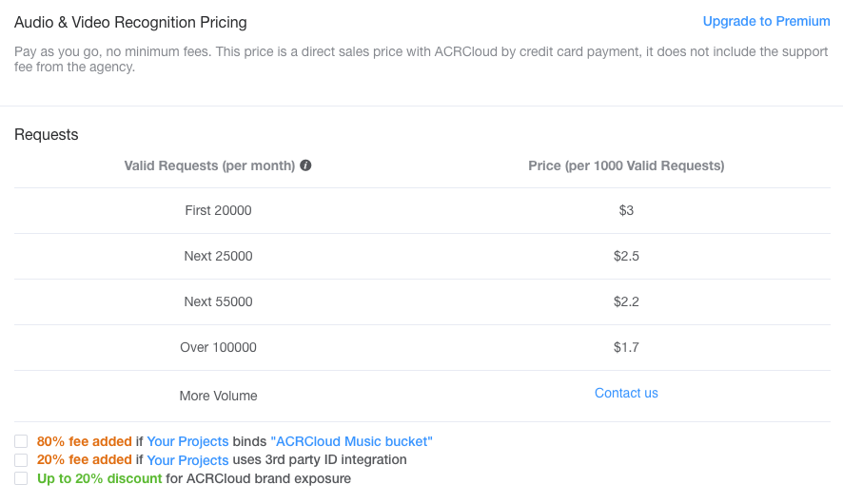Click the Valid Requests (per month) column header
This screenshot has width=843, height=504.
[x=209, y=165]
